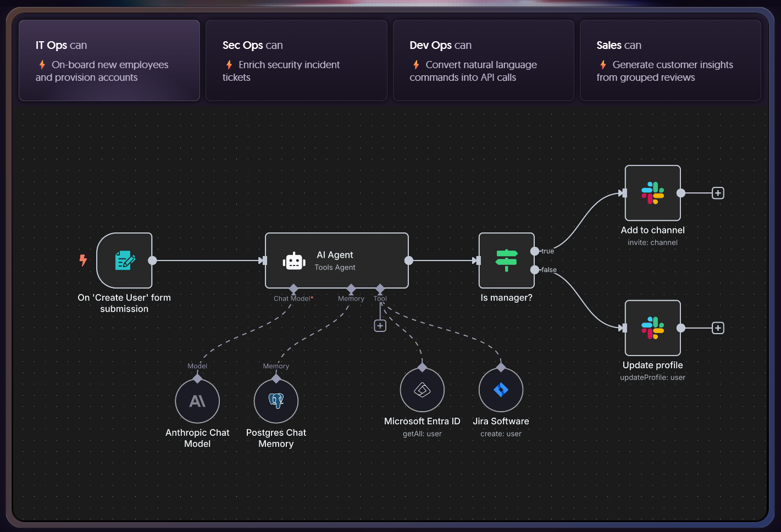The height and width of the screenshot is (532, 781).
Task: Click 'Convert natural language commands into API calls'
Action: tap(473, 71)
